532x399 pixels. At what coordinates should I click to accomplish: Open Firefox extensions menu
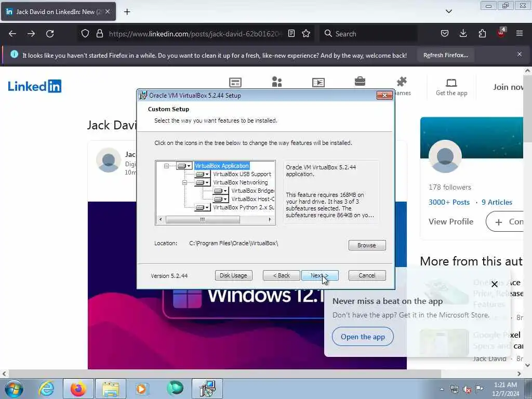point(482,34)
